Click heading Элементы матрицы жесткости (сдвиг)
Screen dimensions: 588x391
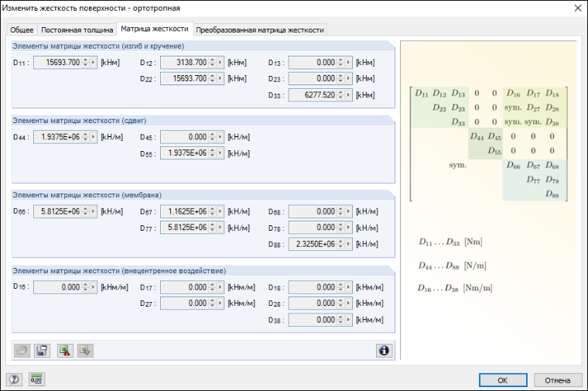click(x=79, y=121)
